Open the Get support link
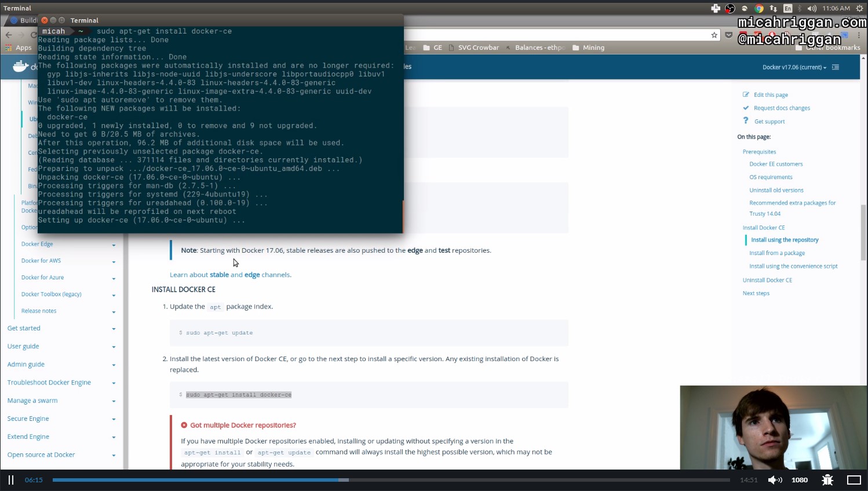Screen dimensions: 868x491 point(769,121)
